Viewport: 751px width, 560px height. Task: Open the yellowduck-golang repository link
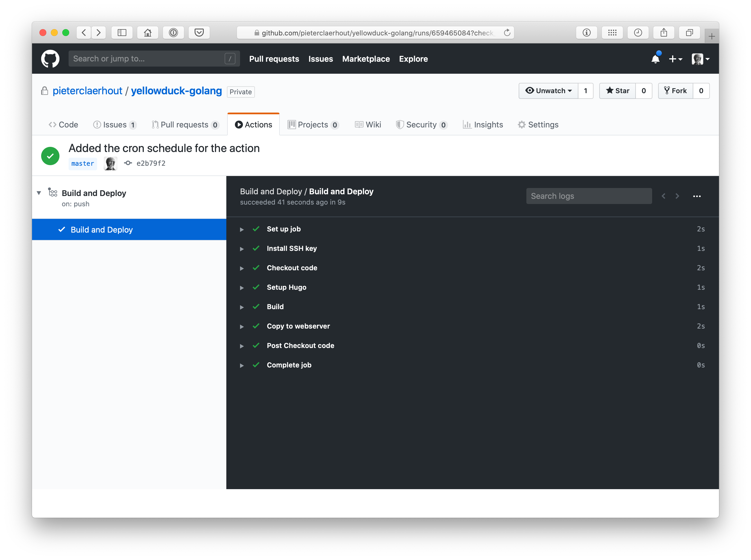point(176,91)
